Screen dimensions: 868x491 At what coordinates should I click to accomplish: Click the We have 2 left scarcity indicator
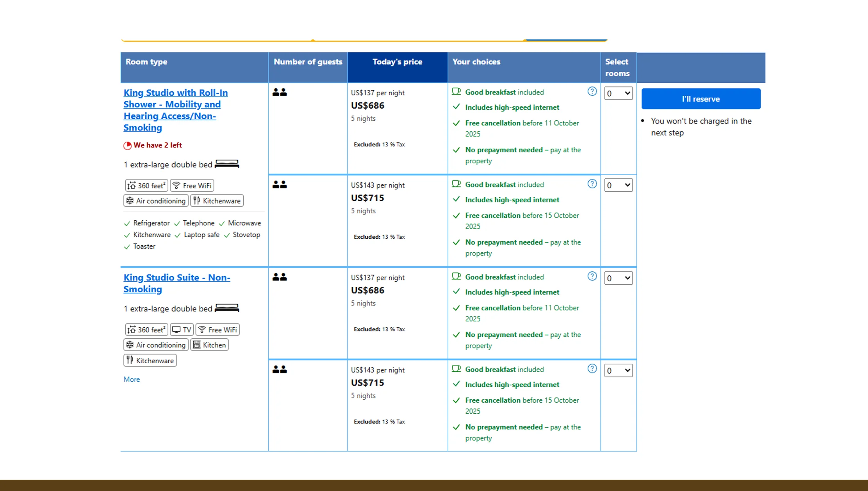point(153,145)
